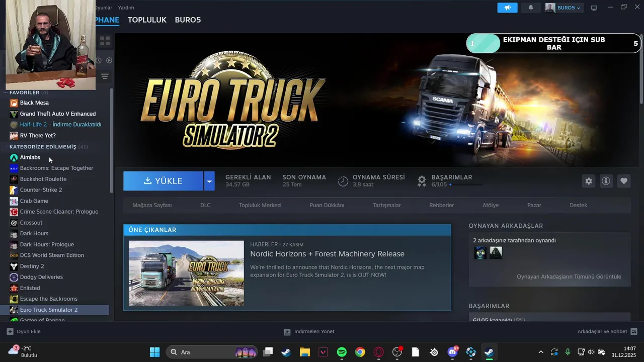Select Buckshot Roulette in library

43,179
